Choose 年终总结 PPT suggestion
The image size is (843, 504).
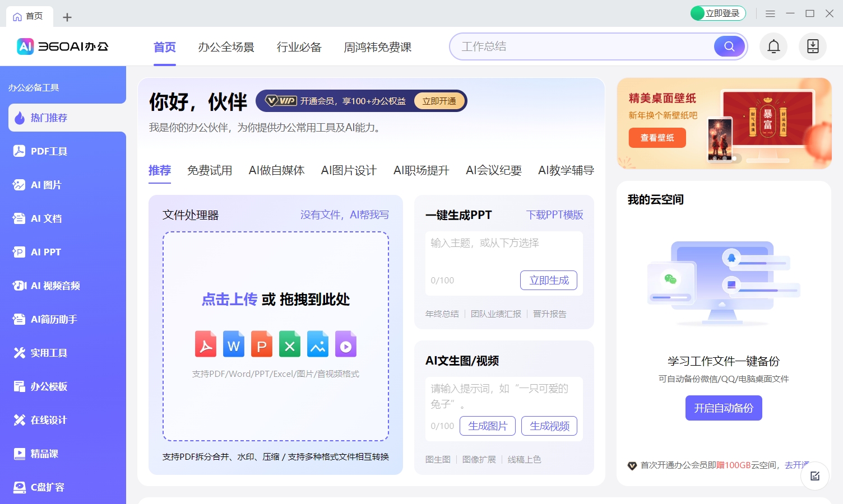click(x=442, y=314)
